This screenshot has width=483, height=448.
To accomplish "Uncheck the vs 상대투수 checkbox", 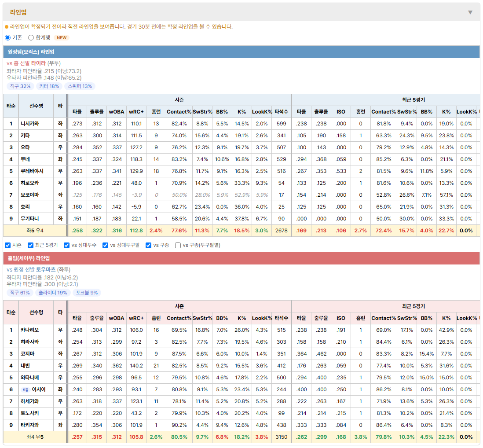I will (66, 245).
